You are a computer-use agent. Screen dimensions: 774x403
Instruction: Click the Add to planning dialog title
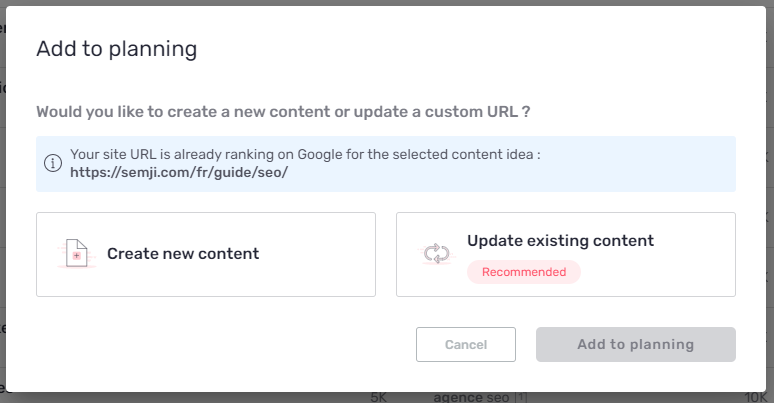coord(116,49)
